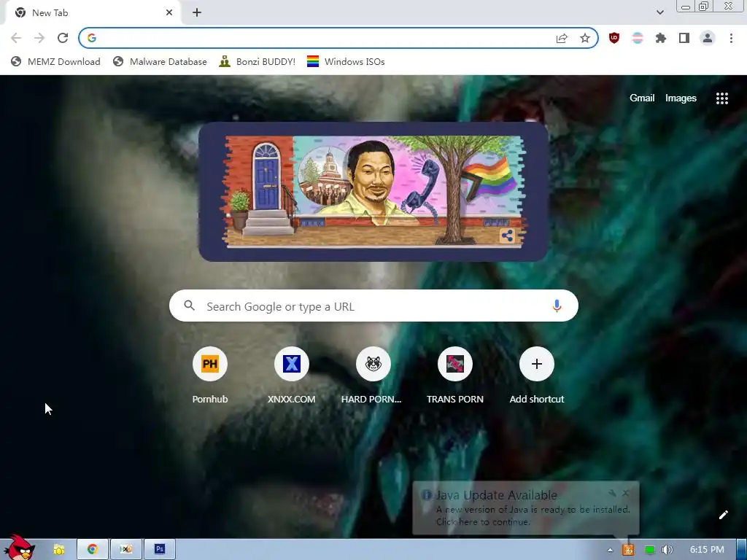The image size is (747, 560).
Task: Close the New Tab tab
Action: 169,13
